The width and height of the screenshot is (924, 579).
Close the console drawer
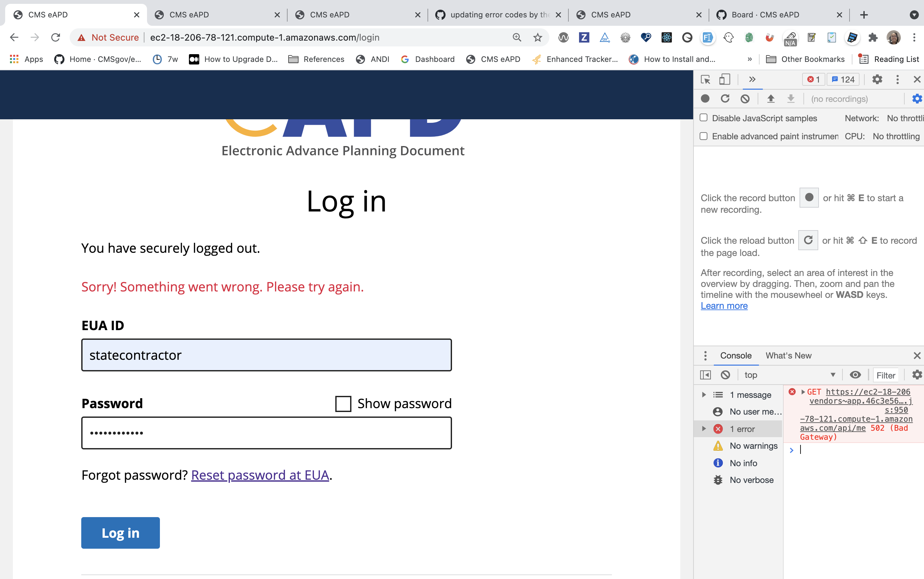click(x=917, y=356)
